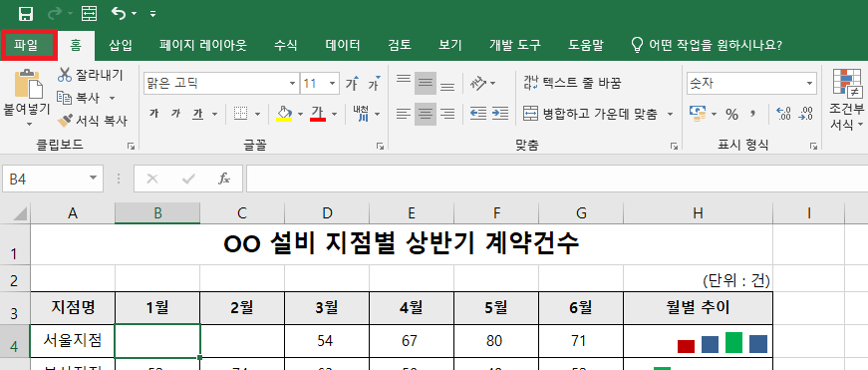Expand the 병합하고 가운데 맞춤 dropdown arrow
This screenshot has width=868, height=370.
tap(670, 115)
